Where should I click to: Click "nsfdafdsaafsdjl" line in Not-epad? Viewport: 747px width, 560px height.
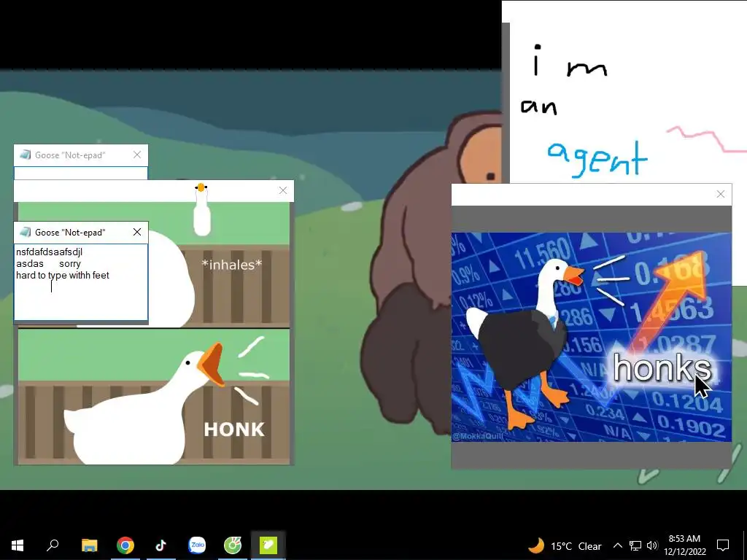49,252
